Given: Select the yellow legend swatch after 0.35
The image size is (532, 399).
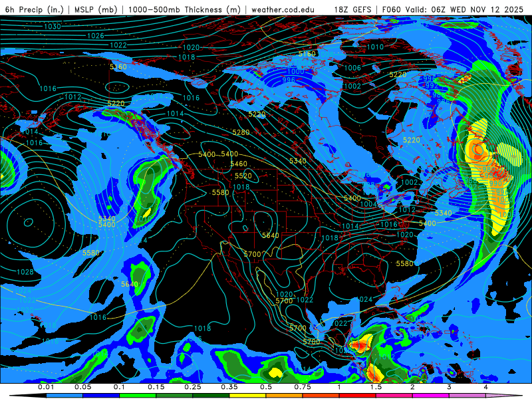Looking at the screenshot, I should [x=247, y=396].
